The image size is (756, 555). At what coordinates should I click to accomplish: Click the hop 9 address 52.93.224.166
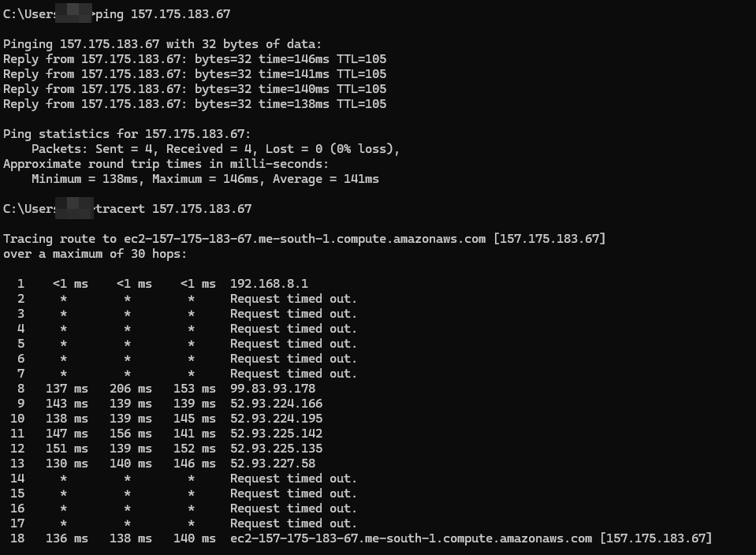(276, 404)
